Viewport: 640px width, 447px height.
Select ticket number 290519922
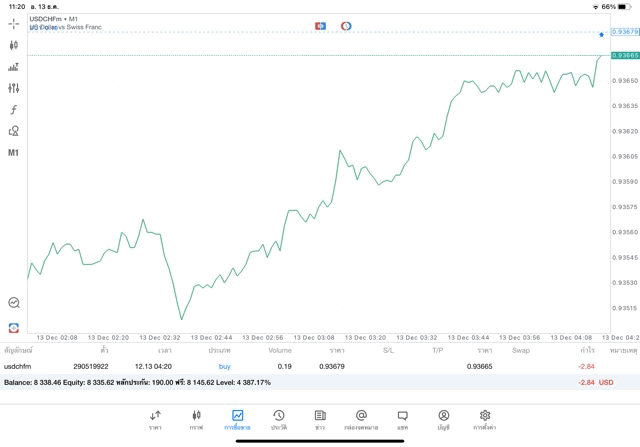pyautogui.click(x=91, y=367)
